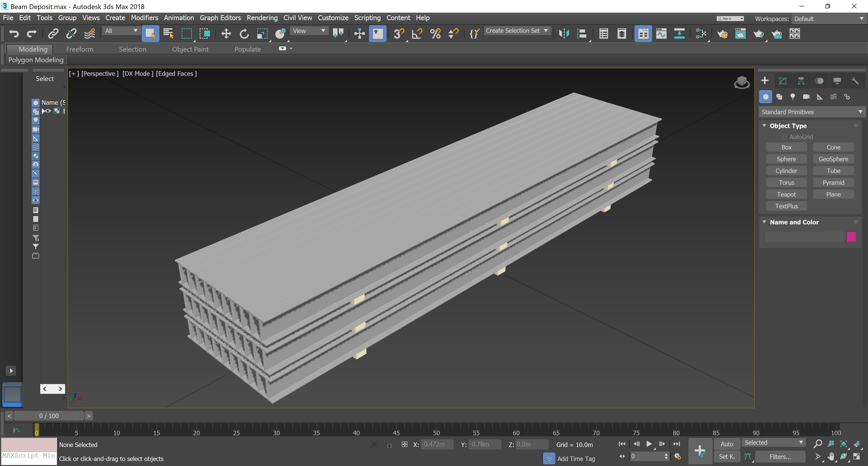Create a Box primitive

tap(786, 147)
